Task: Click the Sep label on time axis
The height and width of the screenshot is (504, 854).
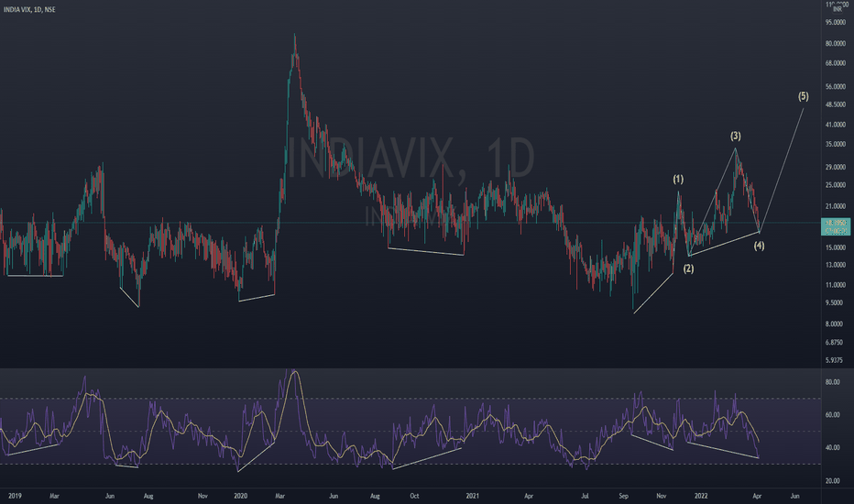Action: pyautogui.click(x=624, y=496)
